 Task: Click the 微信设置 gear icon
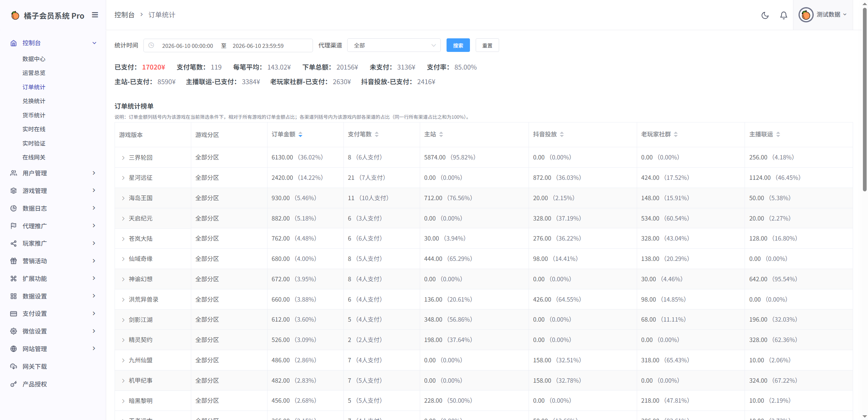pos(14,331)
